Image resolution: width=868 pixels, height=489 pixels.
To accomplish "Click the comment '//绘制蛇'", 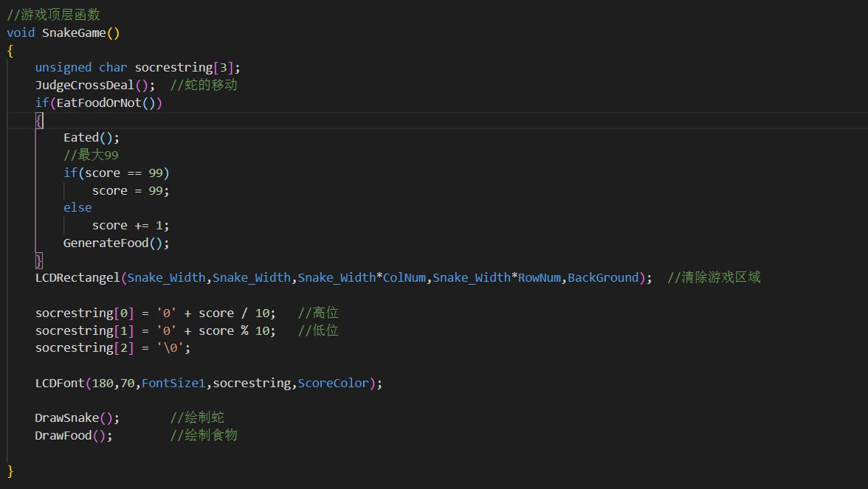I will point(197,417).
